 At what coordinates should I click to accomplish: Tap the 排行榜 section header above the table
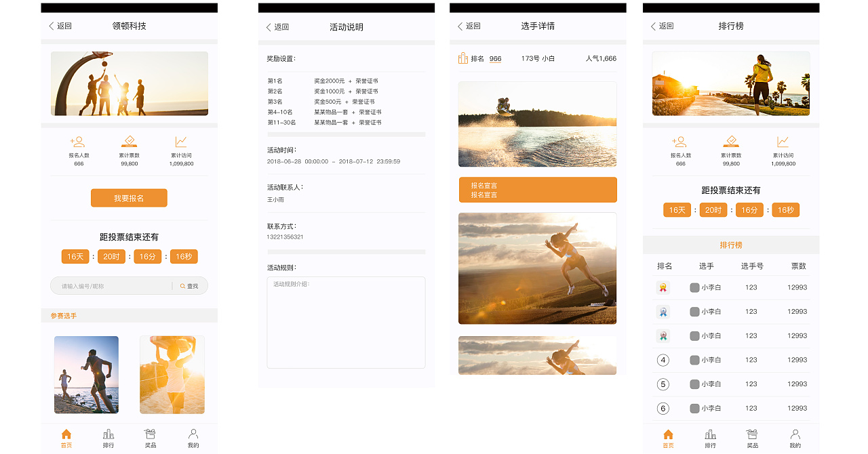[x=730, y=245]
